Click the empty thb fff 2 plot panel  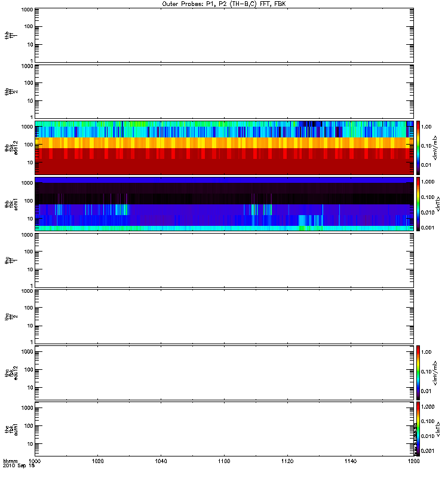tap(224, 91)
